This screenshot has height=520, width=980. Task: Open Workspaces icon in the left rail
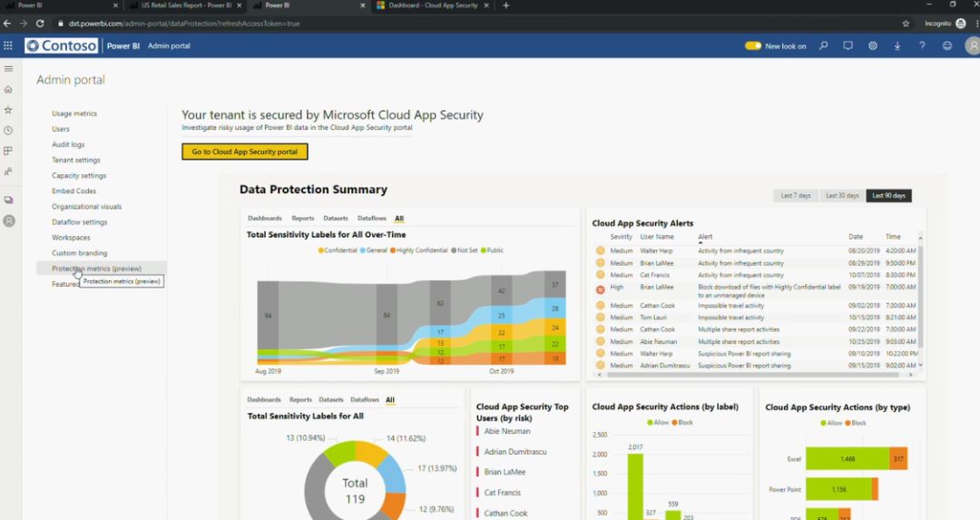click(x=9, y=200)
